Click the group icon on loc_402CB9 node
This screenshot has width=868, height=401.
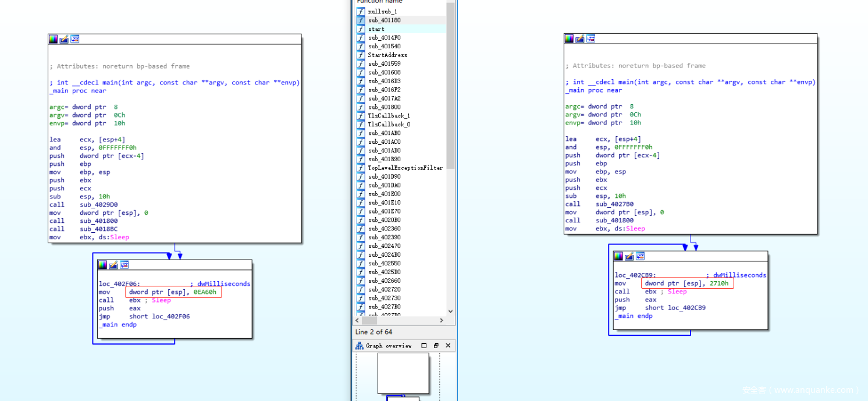coord(640,256)
